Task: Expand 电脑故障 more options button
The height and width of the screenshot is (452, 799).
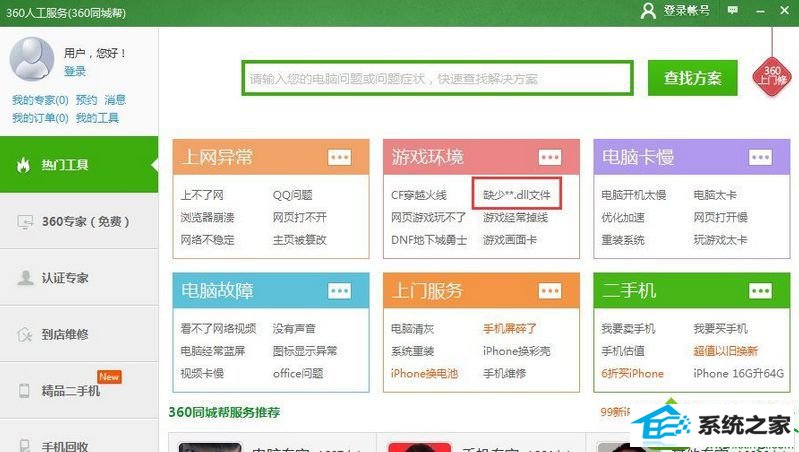Action: pos(339,291)
